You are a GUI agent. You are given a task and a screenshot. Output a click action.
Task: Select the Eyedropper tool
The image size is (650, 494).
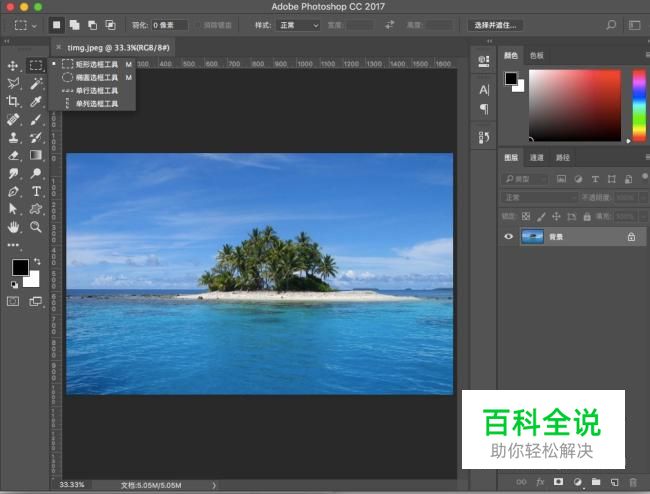[x=36, y=101]
